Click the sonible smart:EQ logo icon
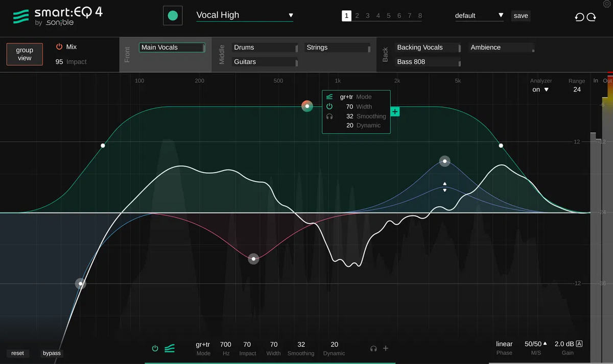This screenshot has height=364, width=613. point(21,15)
